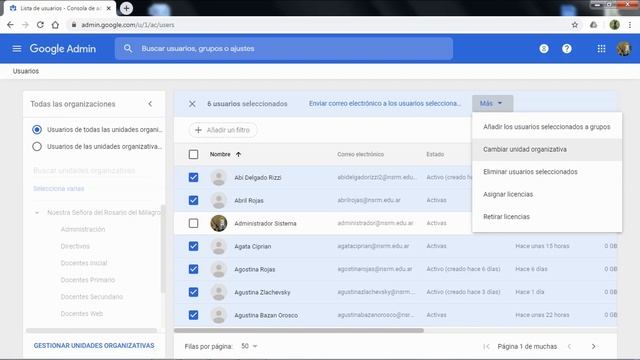Open Gestionar Unidades Organizativas link

tap(94, 346)
